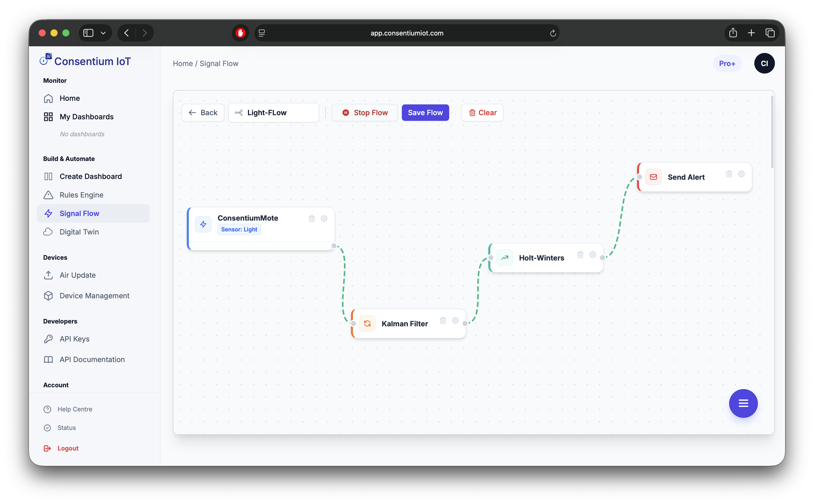Open Home in the sidebar
The image size is (814, 504).
(x=93, y=98)
